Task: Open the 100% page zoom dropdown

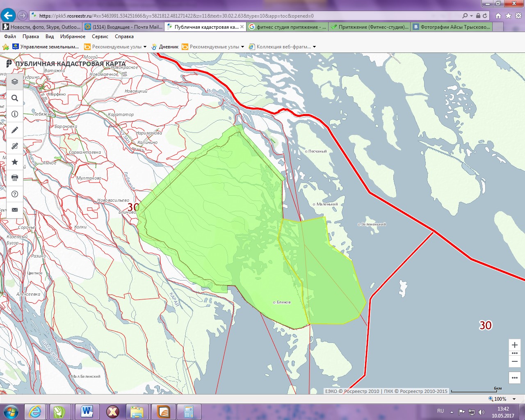Action: coord(514,399)
